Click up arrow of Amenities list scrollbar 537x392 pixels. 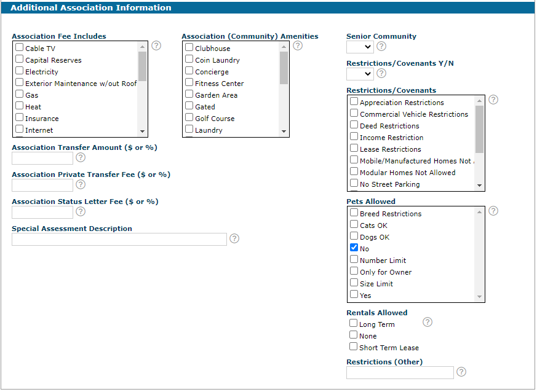tap(284, 47)
